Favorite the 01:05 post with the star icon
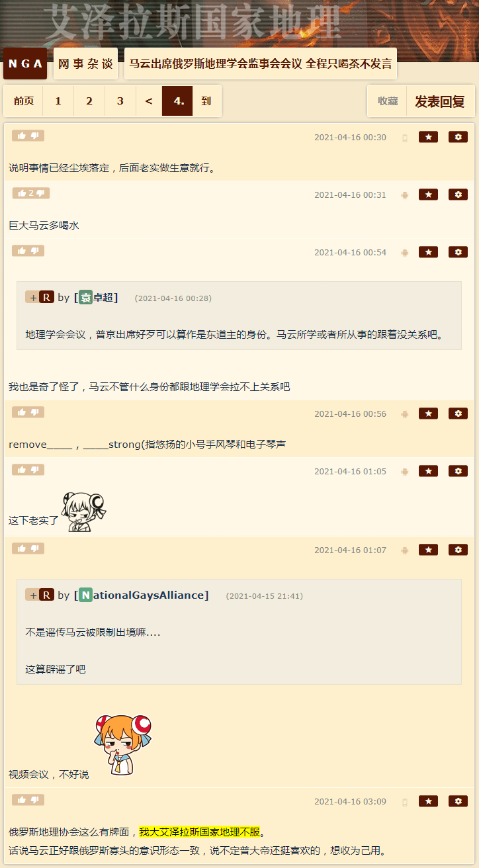479x868 pixels. point(428,471)
